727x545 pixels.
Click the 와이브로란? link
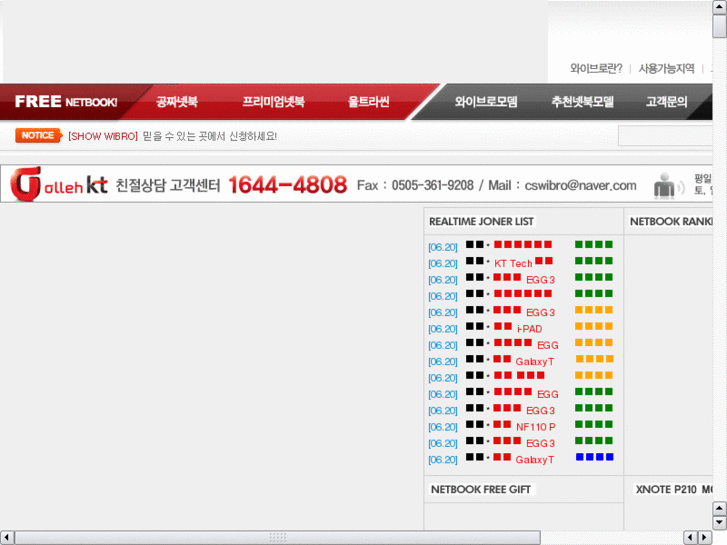(596, 69)
